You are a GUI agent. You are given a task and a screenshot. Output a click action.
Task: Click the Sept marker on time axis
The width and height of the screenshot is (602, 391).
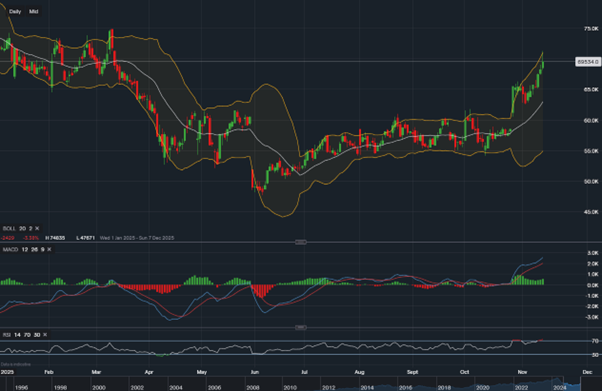pyautogui.click(x=412, y=372)
